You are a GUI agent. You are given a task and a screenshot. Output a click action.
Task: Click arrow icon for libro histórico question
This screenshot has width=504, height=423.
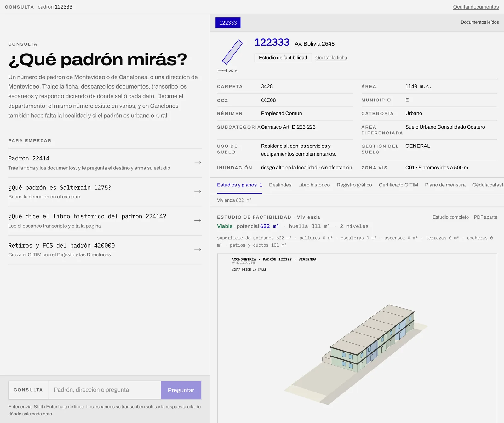pyautogui.click(x=198, y=220)
